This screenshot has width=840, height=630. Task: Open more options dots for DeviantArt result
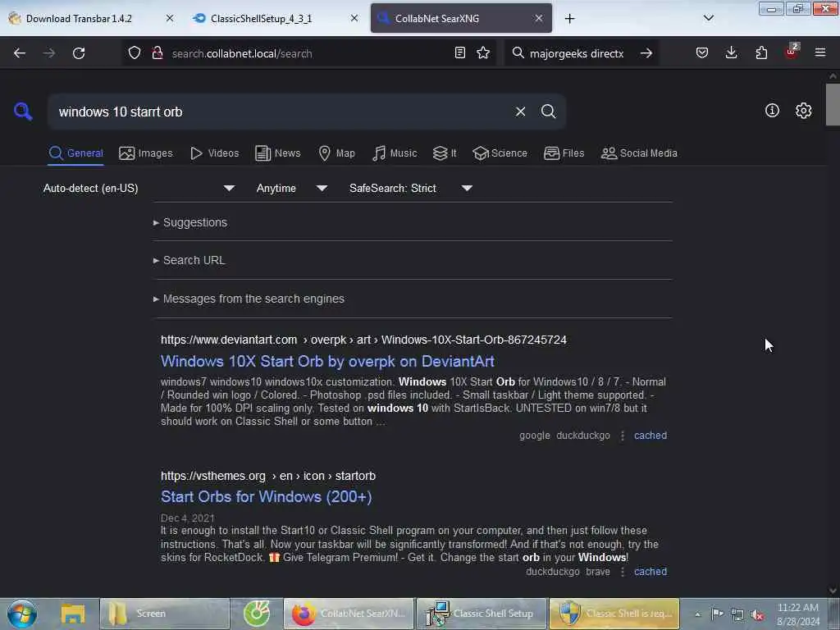tap(622, 436)
